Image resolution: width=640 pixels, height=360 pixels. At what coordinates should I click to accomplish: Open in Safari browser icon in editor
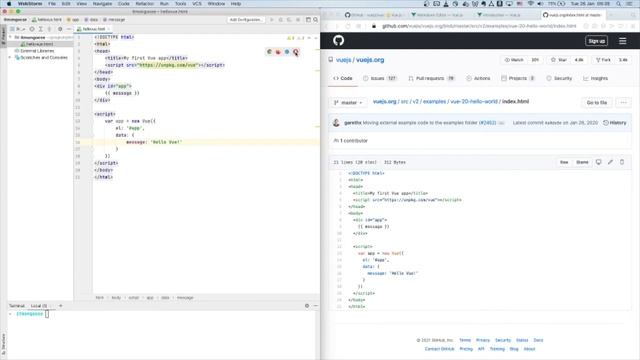click(x=287, y=52)
